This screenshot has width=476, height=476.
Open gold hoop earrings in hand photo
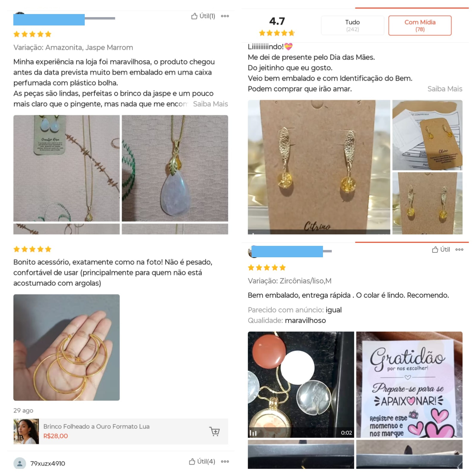click(x=67, y=347)
